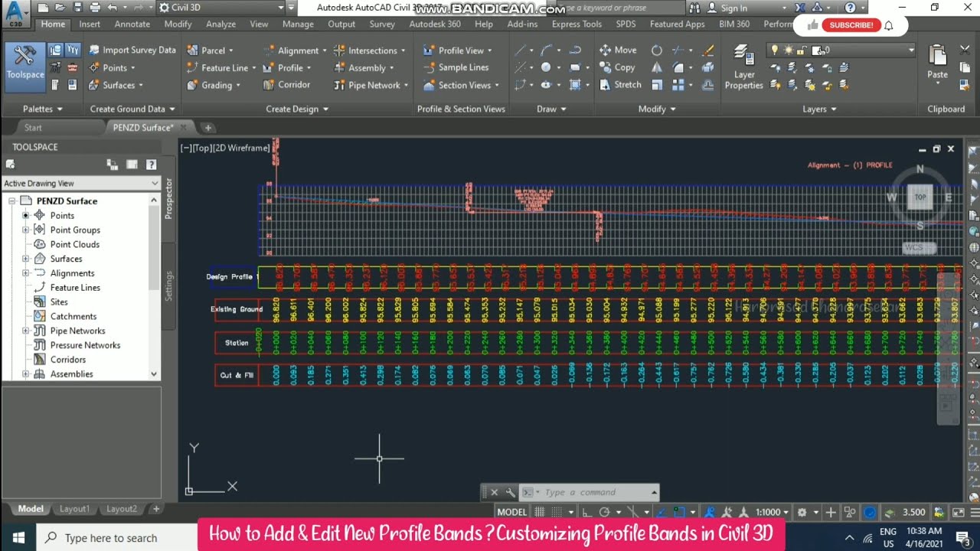Expand the Create Ground Data panel title
Screen dimensions: 980x551
click(132, 109)
